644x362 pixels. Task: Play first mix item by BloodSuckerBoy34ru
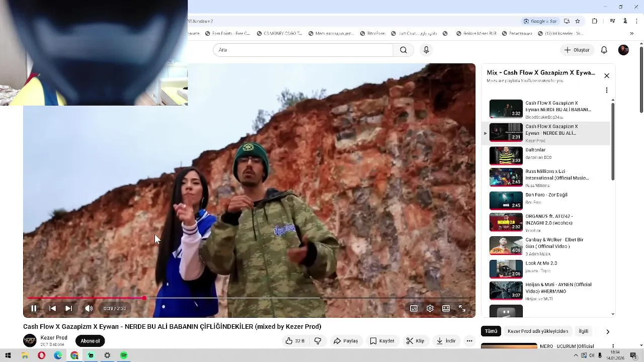(546, 109)
